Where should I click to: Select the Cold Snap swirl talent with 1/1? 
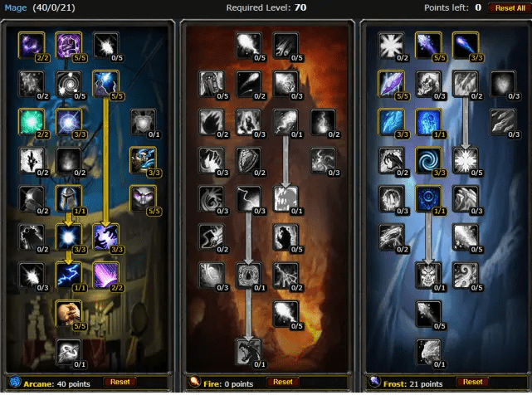click(428, 197)
